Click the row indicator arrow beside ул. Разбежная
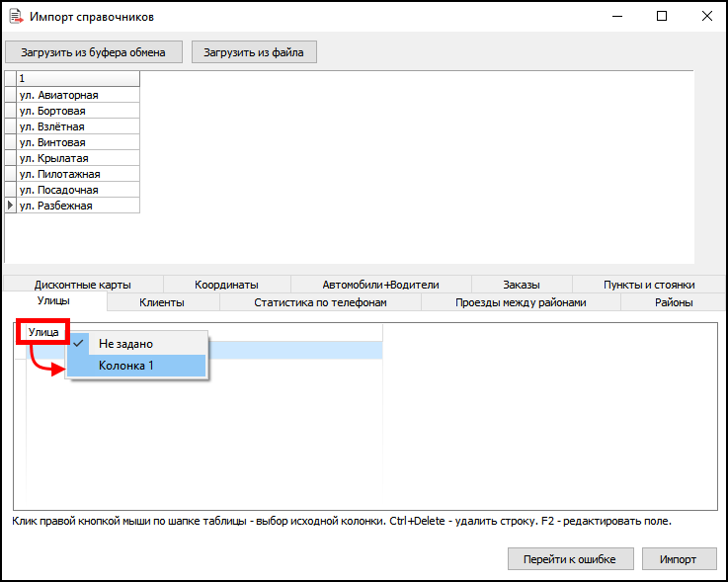This screenshot has height=582, width=728. (11, 206)
